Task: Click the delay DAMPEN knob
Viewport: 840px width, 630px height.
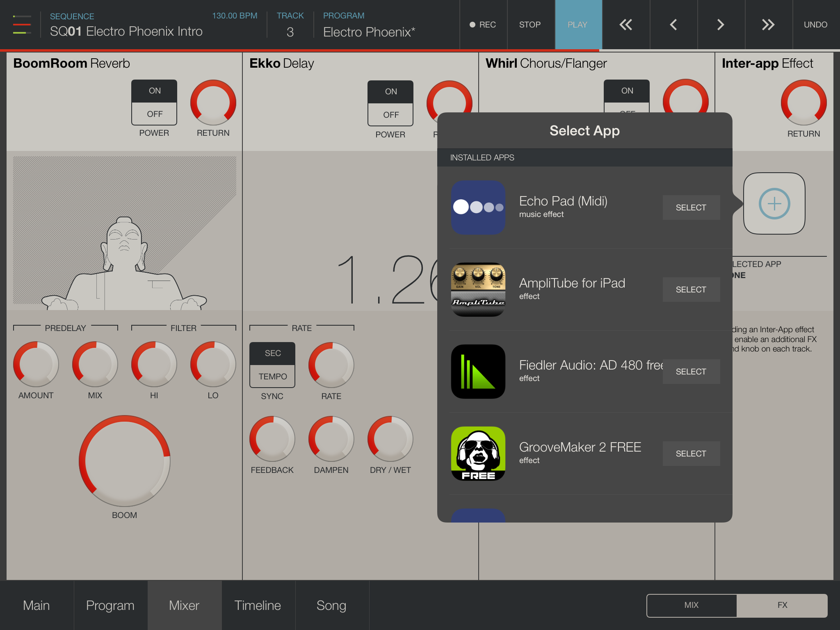Action: [331, 439]
